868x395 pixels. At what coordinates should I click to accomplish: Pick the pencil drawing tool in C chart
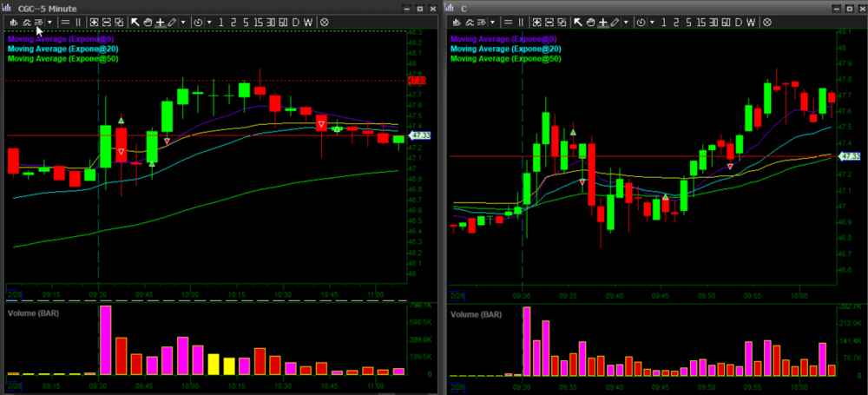615,21
